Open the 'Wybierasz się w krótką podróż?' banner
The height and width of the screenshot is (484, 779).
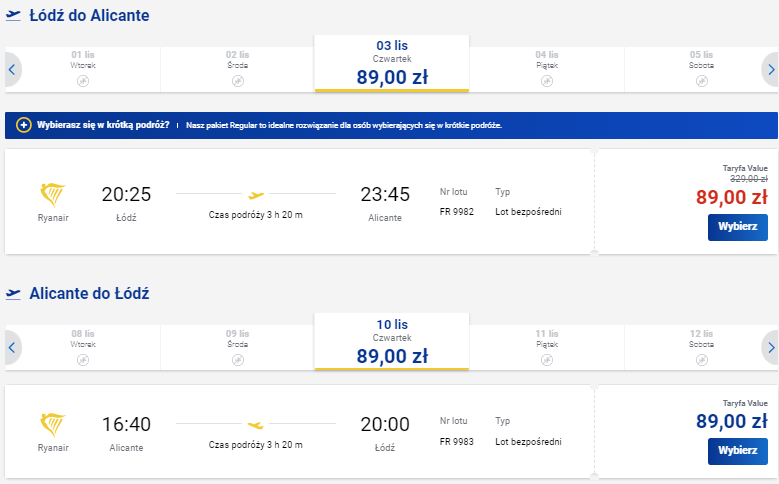point(391,125)
